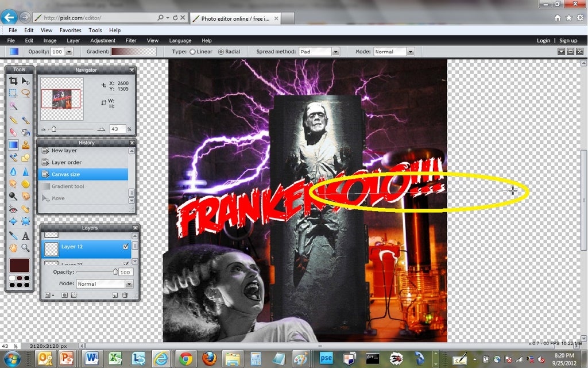Go back with browser Back button
This screenshot has width=588, height=368.
(9, 17)
